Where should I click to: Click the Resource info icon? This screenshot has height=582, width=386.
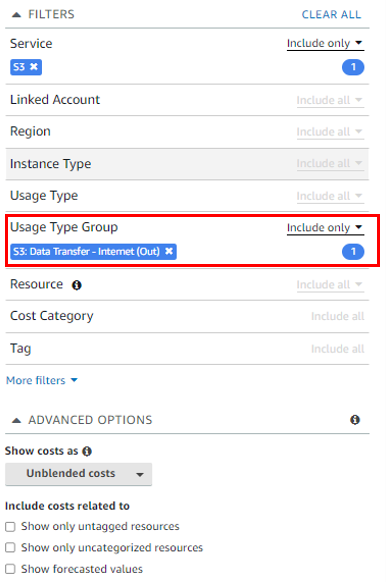coord(77,285)
